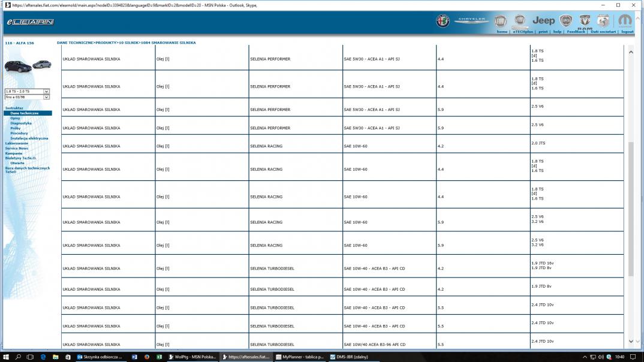Open Próby in sidebar
The image size is (644, 362).
(15, 128)
